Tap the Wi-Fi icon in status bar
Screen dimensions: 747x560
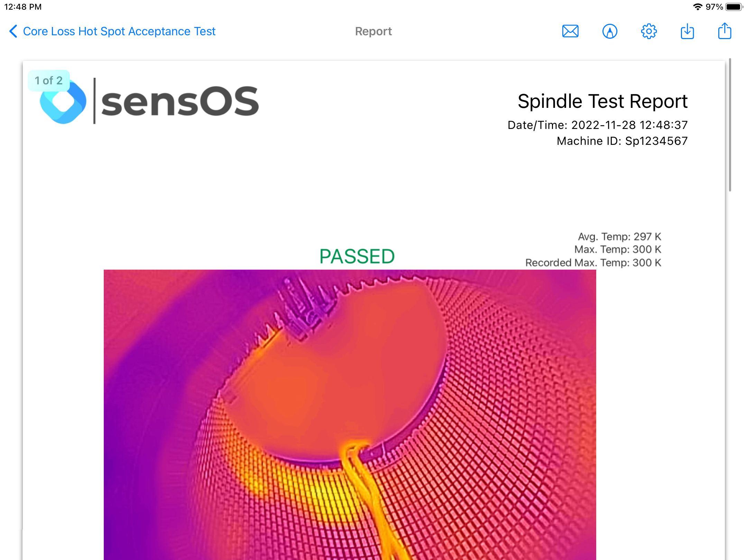[698, 7]
